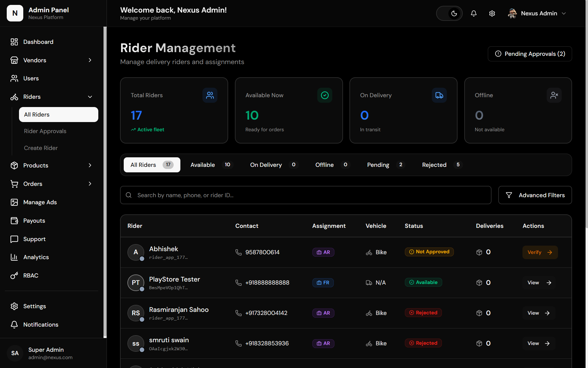Screen dimensions: 588x368
Task: Click the RBAC key icon in sidebar
Action: (x=14, y=276)
